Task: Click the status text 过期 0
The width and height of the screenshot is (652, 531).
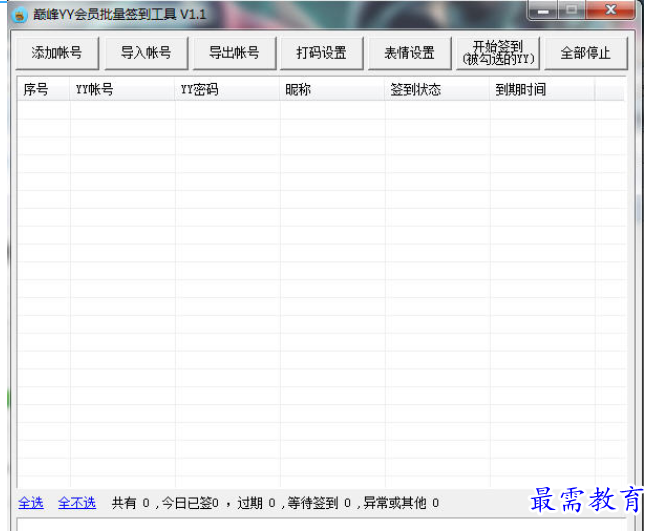Action: (256, 503)
